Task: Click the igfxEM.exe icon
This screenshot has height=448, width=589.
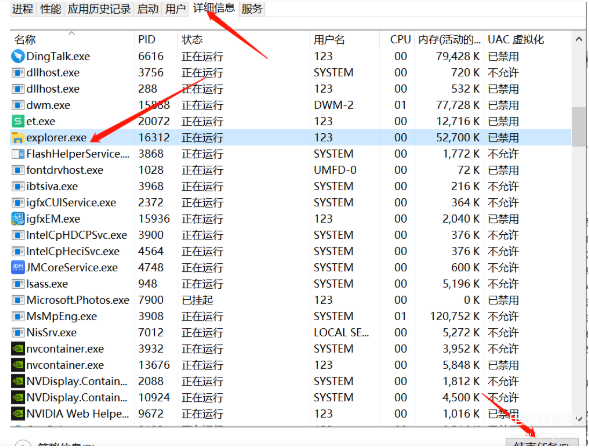Action: tap(18, 219)
